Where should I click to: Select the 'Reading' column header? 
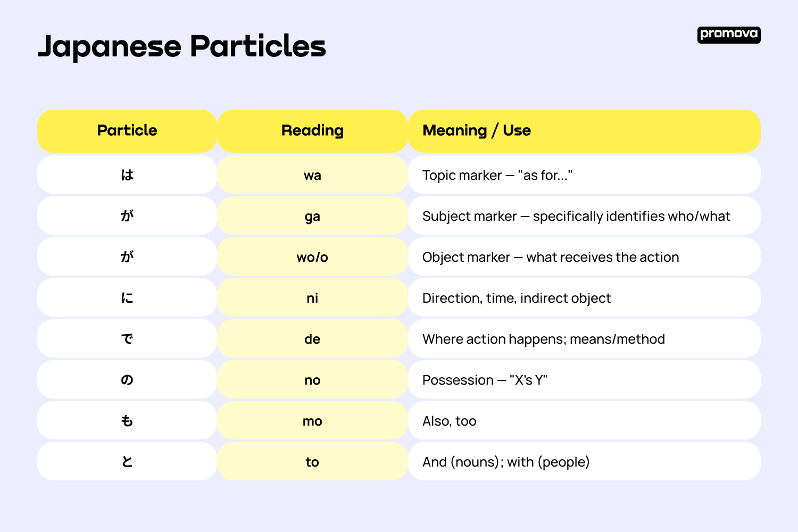coord(312,131)
